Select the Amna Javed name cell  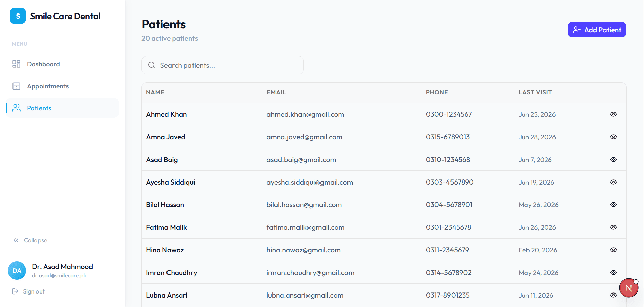pos(165,137)
